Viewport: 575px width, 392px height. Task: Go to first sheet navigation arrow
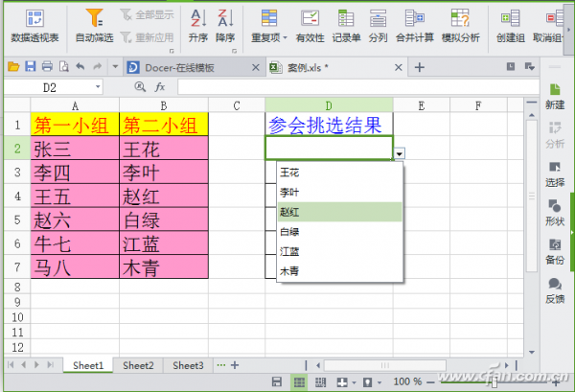(11, 365)
